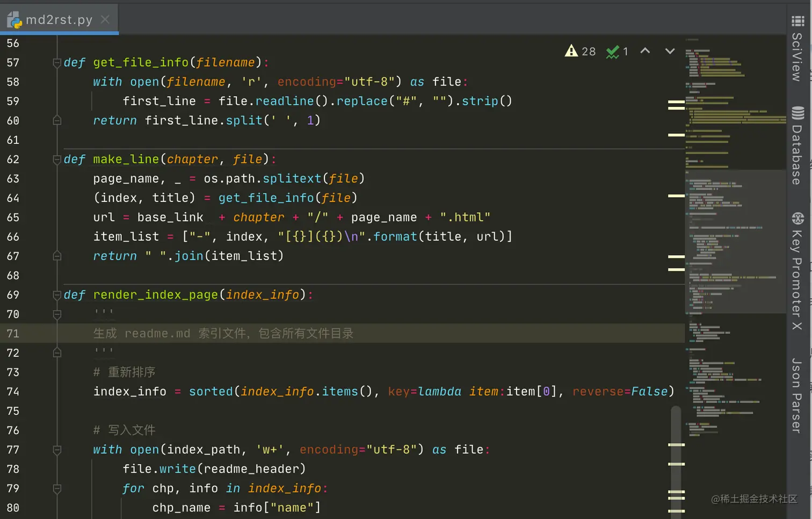The width and height of the screenshot is (812, 519).
Task: Click the sorted call on line 74
Action: pyautogui.click(x=211, y=392)
